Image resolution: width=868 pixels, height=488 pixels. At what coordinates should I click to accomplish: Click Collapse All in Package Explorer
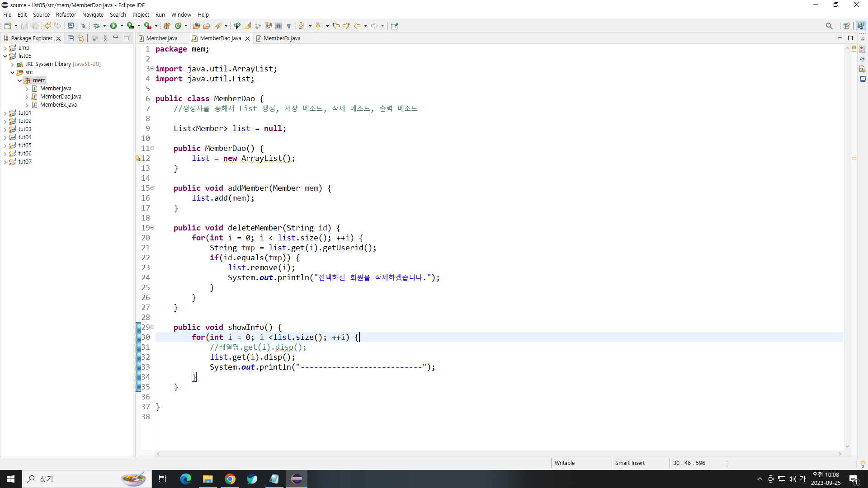click(x=71, y=38)
